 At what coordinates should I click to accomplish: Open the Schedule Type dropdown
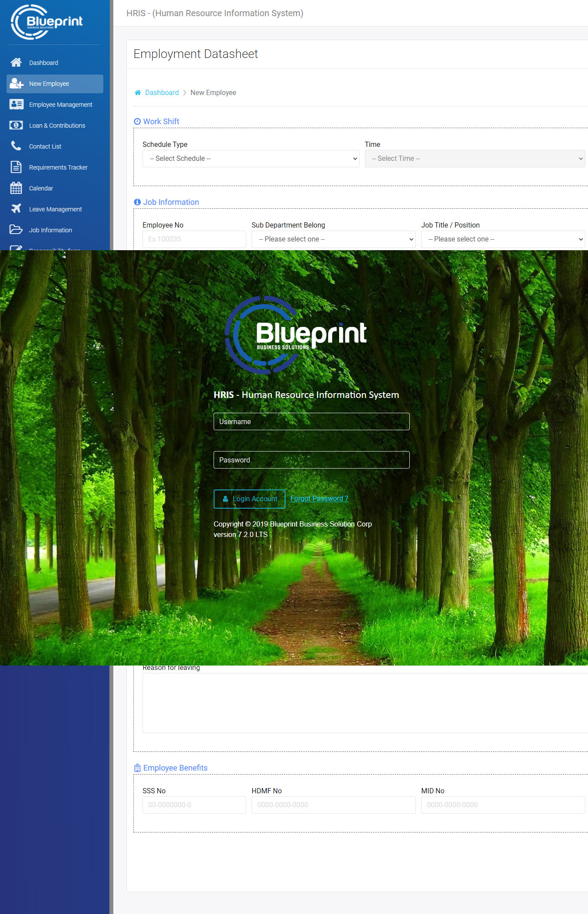(x=251, y=159)
